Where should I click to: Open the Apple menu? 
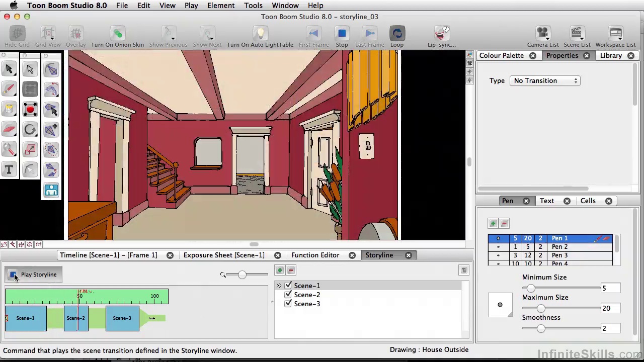[14, 6]
